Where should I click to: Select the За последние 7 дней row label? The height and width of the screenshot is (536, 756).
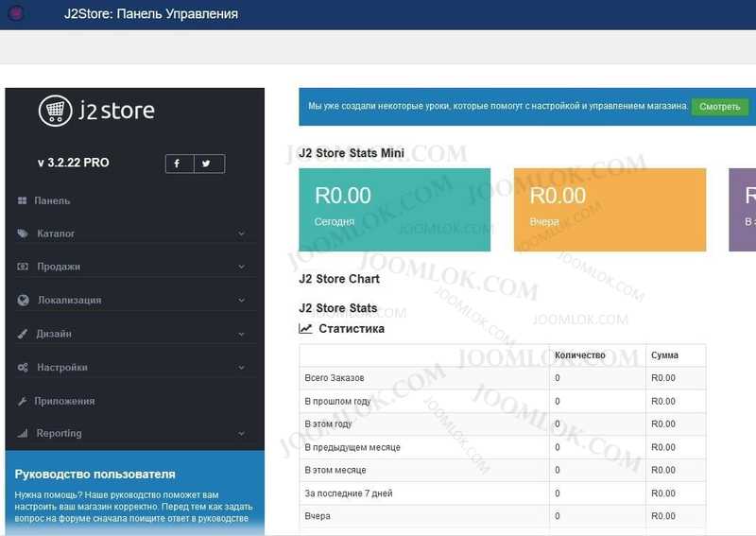(349, 493)
